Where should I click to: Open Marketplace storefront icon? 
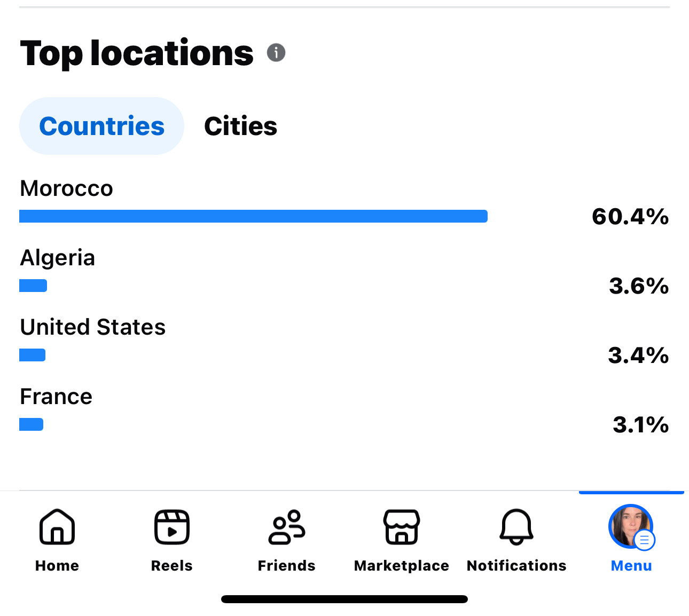(401, 527)
